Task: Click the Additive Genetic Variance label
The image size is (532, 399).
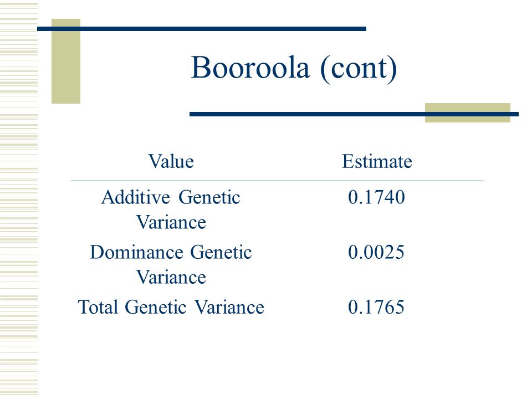Action: (171, 209)
